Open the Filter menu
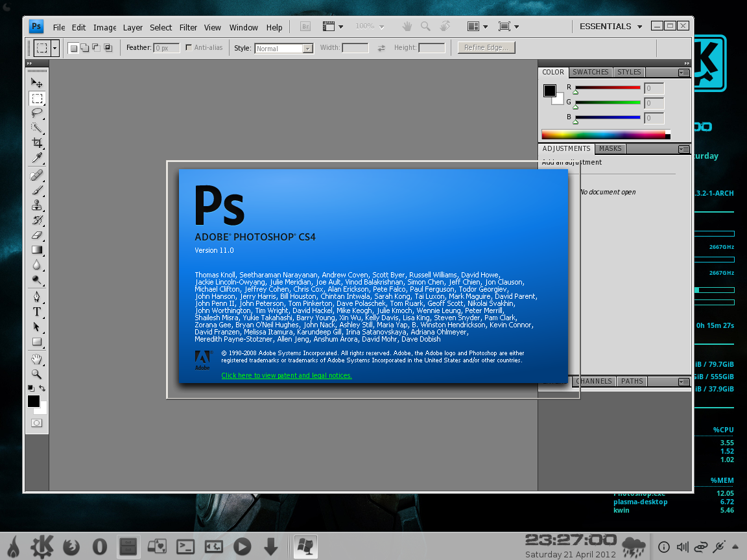Viewport: 747px width, 560px height. tap(188, 28)
